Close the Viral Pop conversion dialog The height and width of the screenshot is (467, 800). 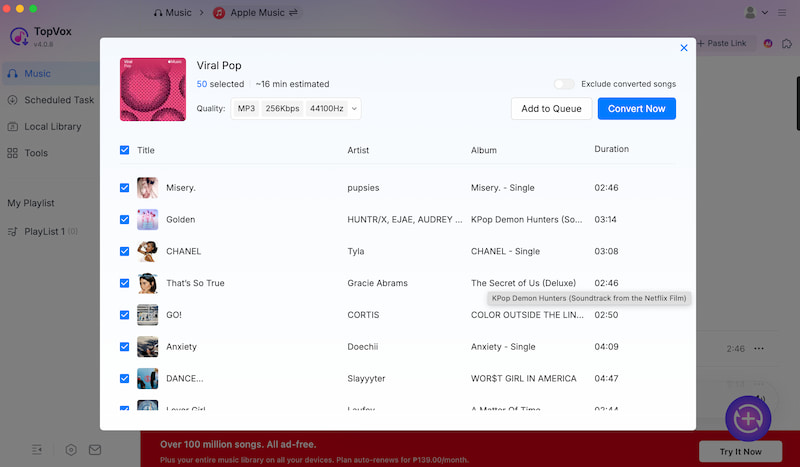coord(684,48)
